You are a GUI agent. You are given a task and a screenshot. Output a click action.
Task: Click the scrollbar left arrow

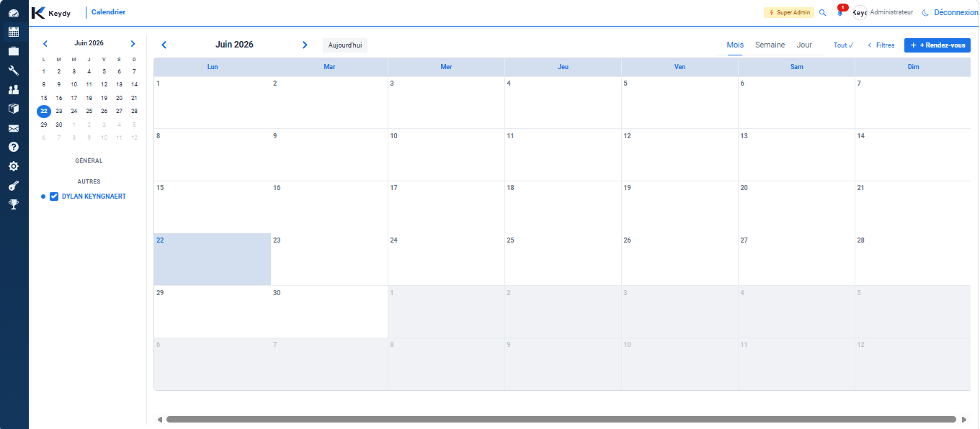click(159, 419)
